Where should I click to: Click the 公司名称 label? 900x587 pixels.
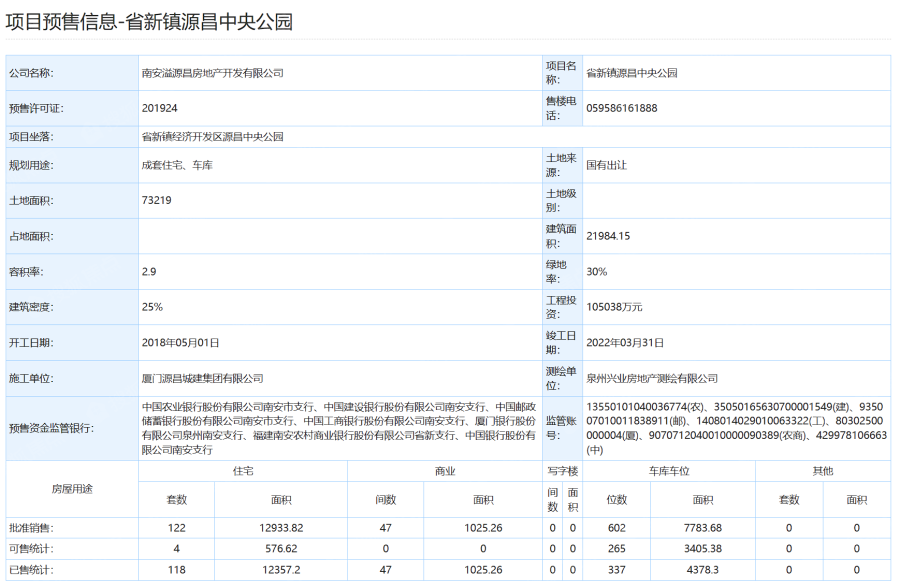tap(31, 73)
